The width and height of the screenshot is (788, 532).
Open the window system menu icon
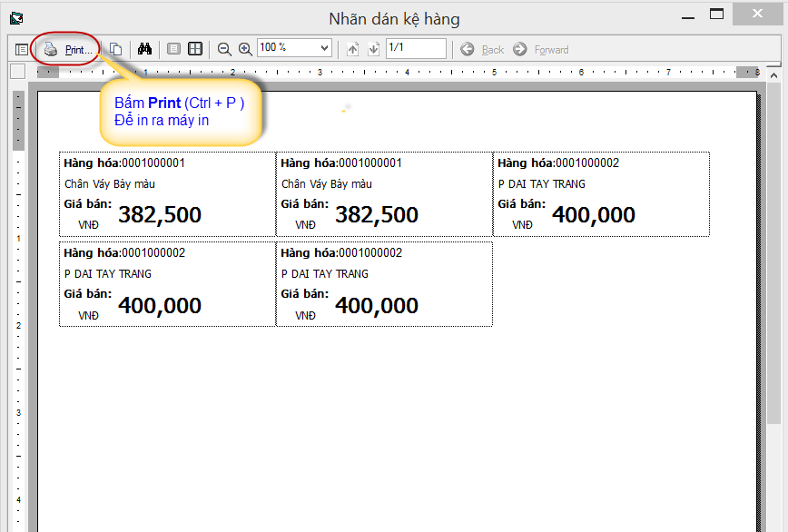click(x=15, y=17)
